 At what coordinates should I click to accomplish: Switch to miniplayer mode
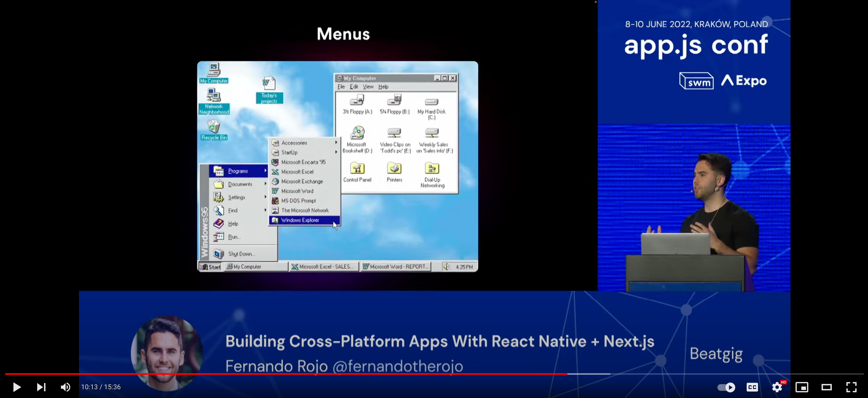tap(802, 387)
